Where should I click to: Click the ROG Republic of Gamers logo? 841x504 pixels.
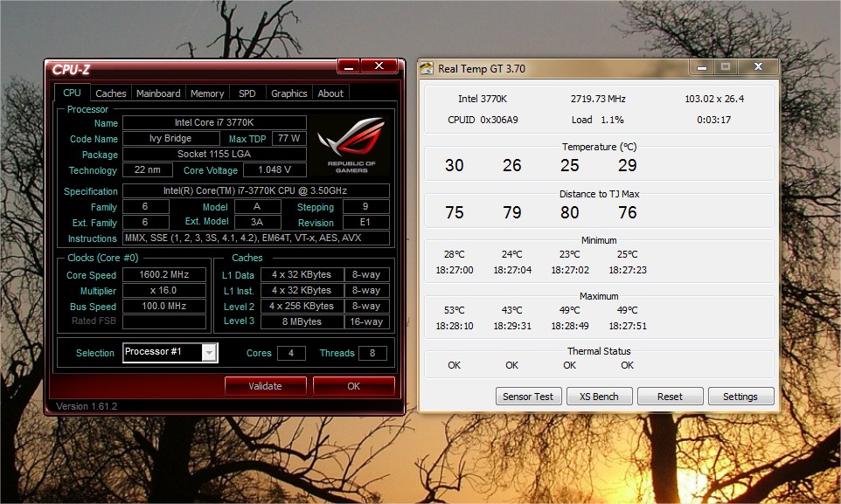pyautogui.click(x=351, y=145)
